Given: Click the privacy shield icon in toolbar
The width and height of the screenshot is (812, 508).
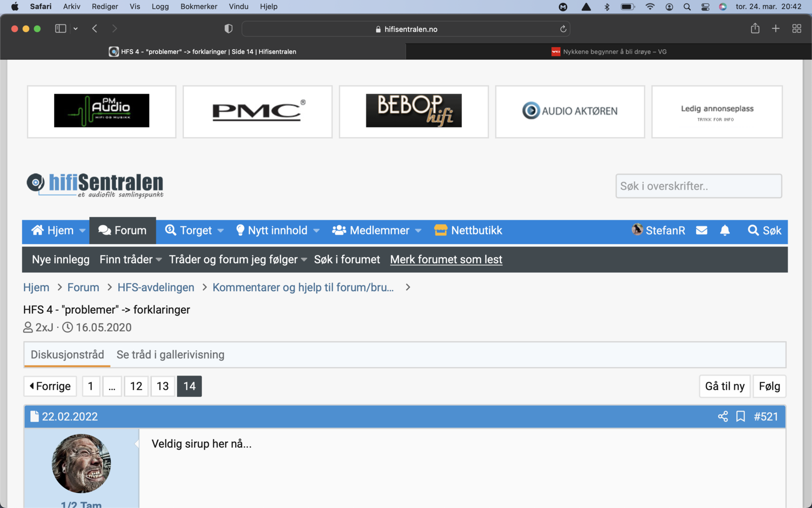Looking at the screenshot, I should (x=228, y=29).
